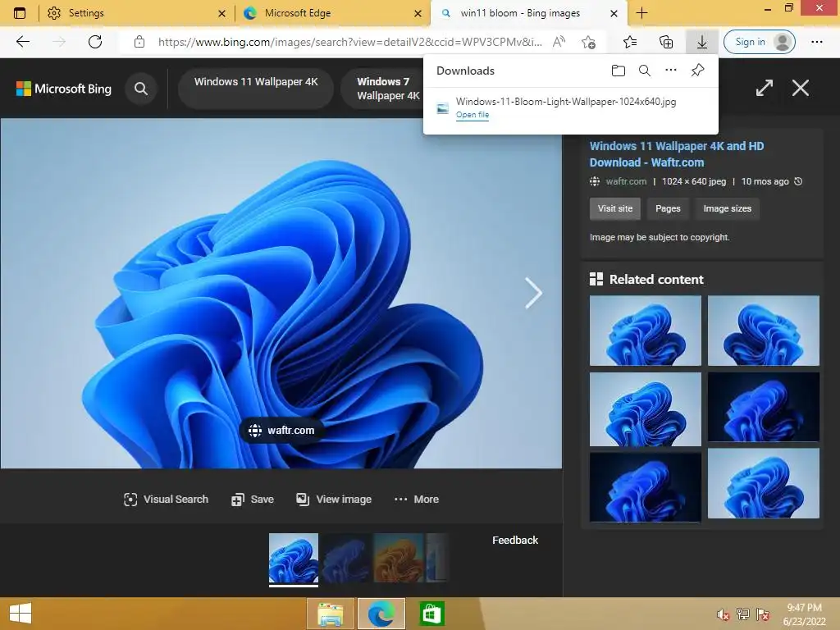Click Edge icon on the taskbar
The width and height of the screenshot is (840, 630).
coord(381,614)
